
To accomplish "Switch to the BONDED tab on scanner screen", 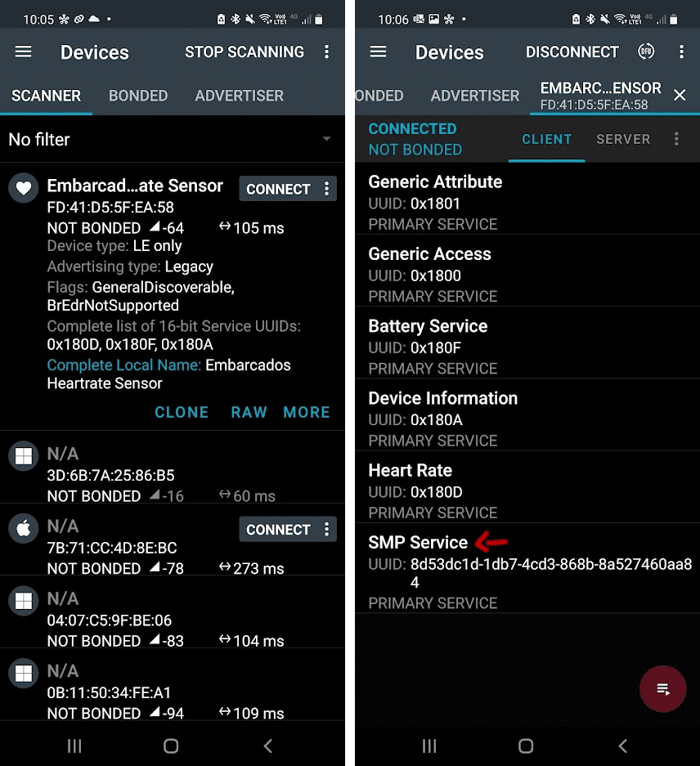I will click(138, 96).
